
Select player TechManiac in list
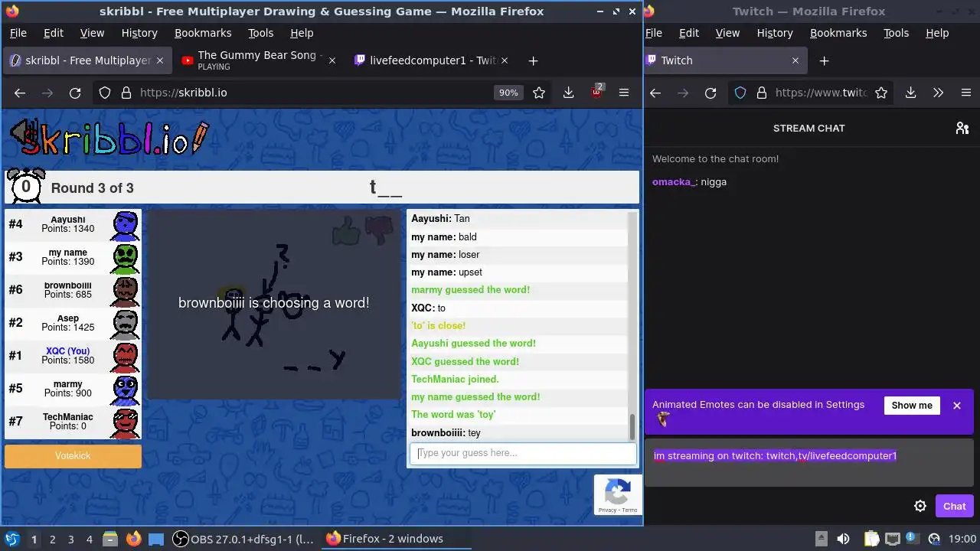click(x=73, y=422)
